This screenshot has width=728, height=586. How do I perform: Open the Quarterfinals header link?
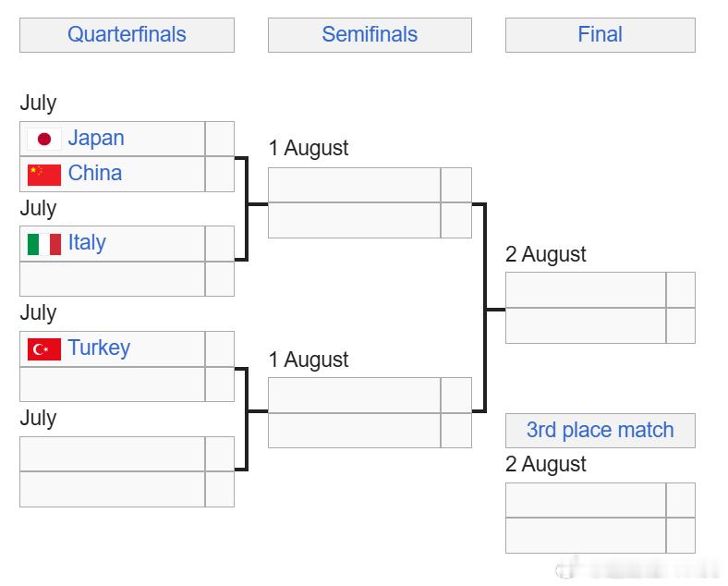click(127, 34)
